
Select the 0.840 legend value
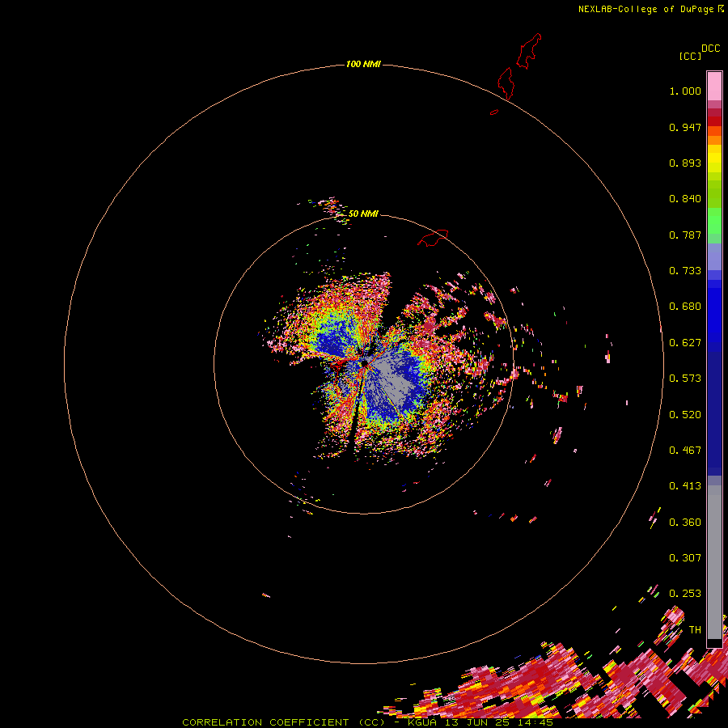pyautogui.click(x=685, y=199)
